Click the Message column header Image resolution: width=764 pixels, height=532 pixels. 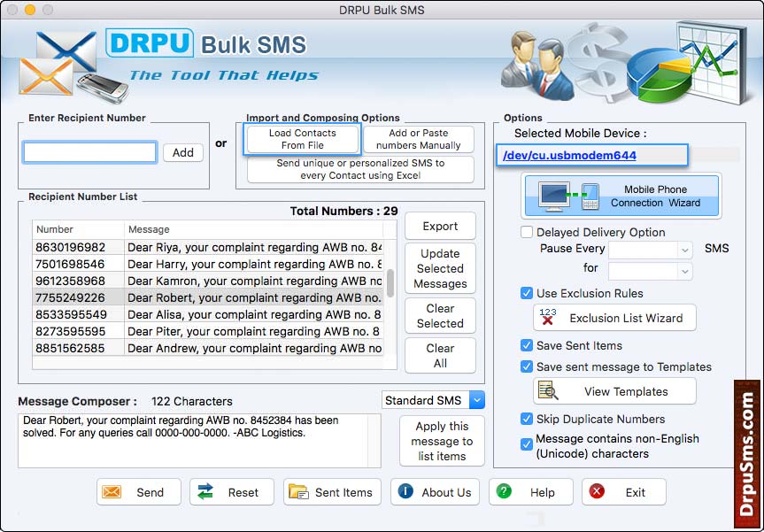coord(253,229)
